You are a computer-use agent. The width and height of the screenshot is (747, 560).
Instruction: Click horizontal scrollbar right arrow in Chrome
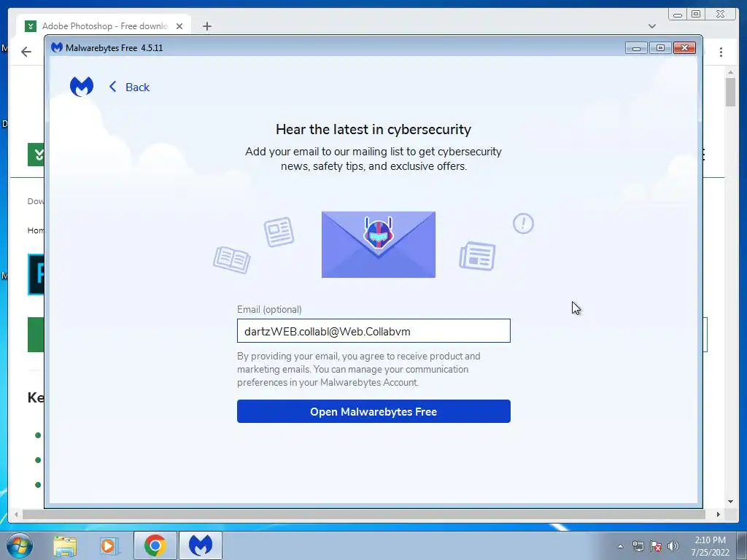(x=719, y=514)
